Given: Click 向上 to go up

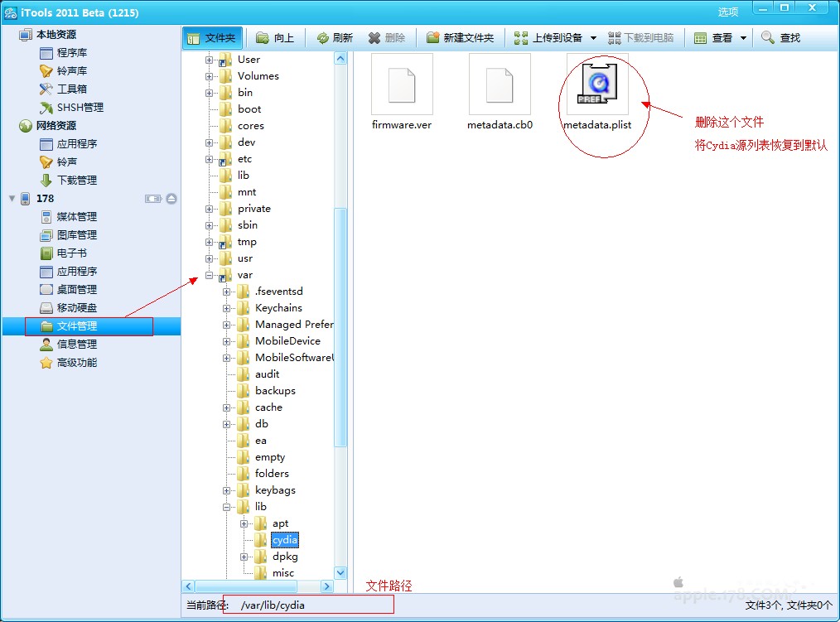Looking at the screenshot, I should pos(275,38).
